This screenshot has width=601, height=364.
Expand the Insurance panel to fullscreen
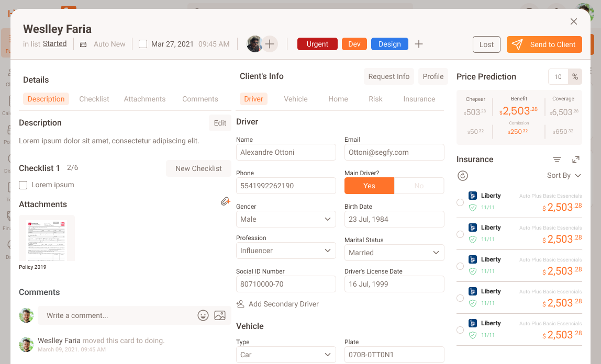576,160
